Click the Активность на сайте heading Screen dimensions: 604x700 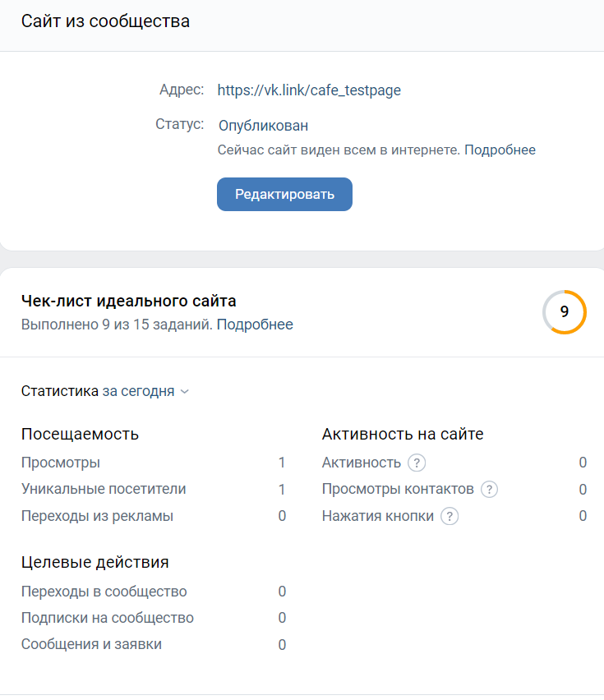pyautogui.click(x=403, y=434)
